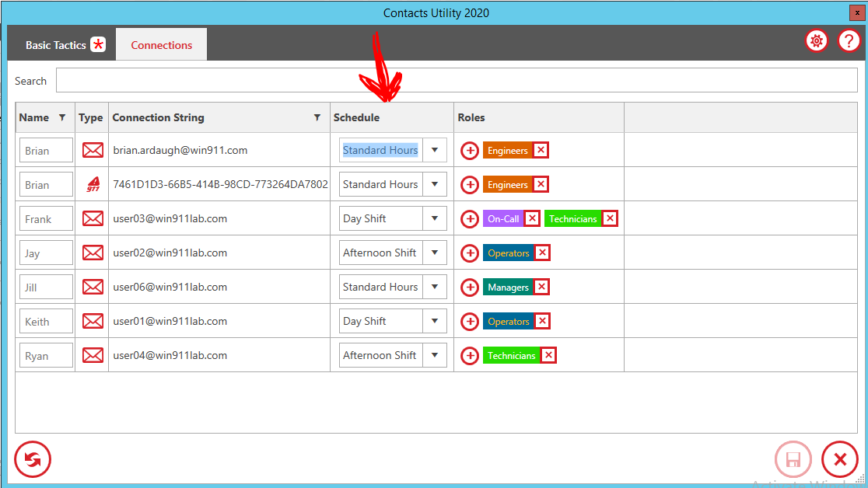
Task: Open Jay's Afternoon Shift schedule dropdown
Action: tap(435, 253)
